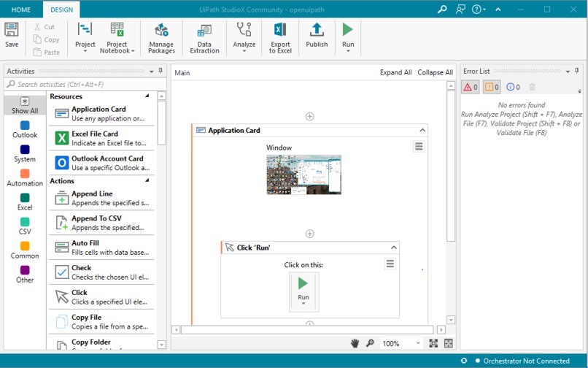
Task: Filter activities by Excel category
Action: (25, 202)
